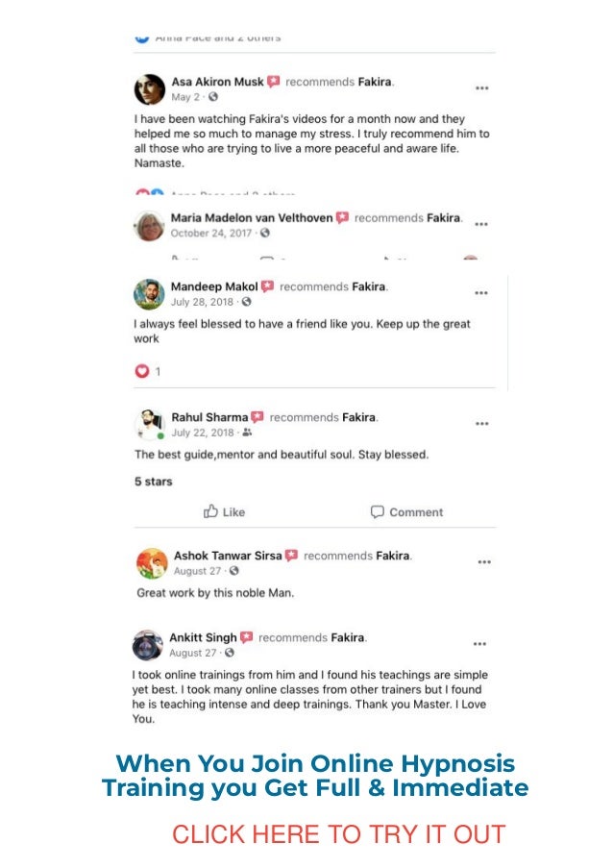Comment on Rahul Sharma's review

pos(406,512)
